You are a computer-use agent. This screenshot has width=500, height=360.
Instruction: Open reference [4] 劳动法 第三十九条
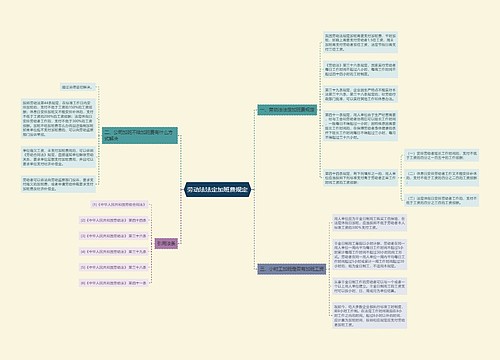[x=114, y=251]
